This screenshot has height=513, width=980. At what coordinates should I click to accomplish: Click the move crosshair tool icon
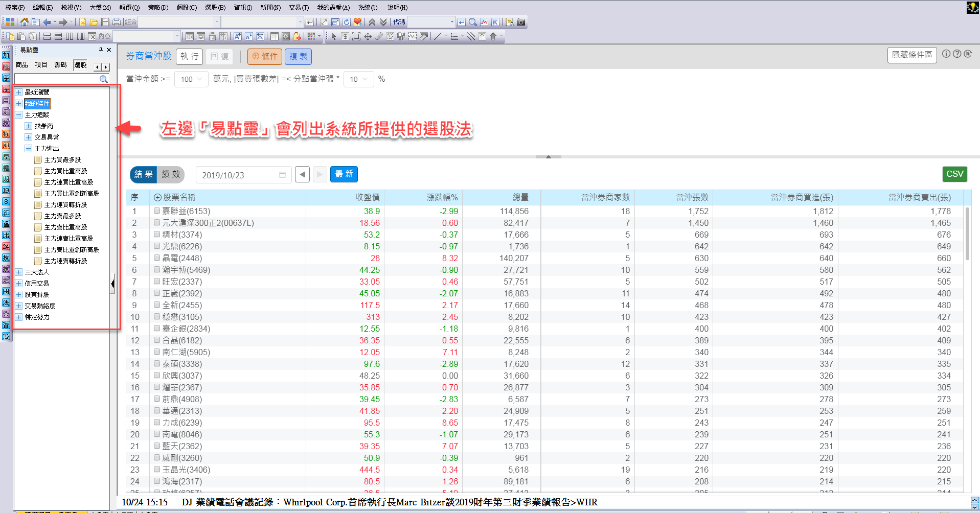click(368, 36)
